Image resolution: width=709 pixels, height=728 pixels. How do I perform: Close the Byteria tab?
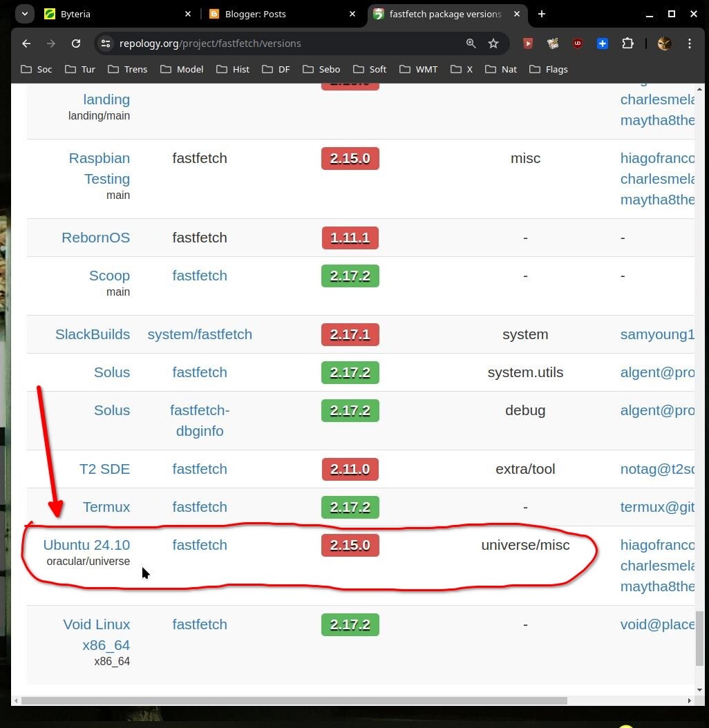pyautogui.click(x=188, y=14)
